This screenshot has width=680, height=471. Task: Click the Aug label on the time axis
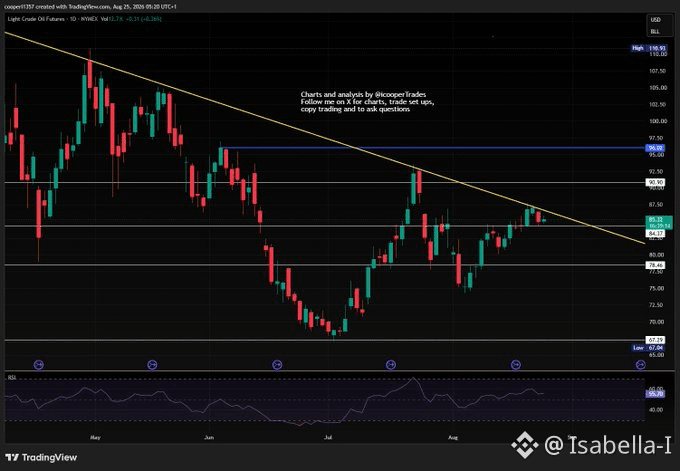tap(453, 437)
